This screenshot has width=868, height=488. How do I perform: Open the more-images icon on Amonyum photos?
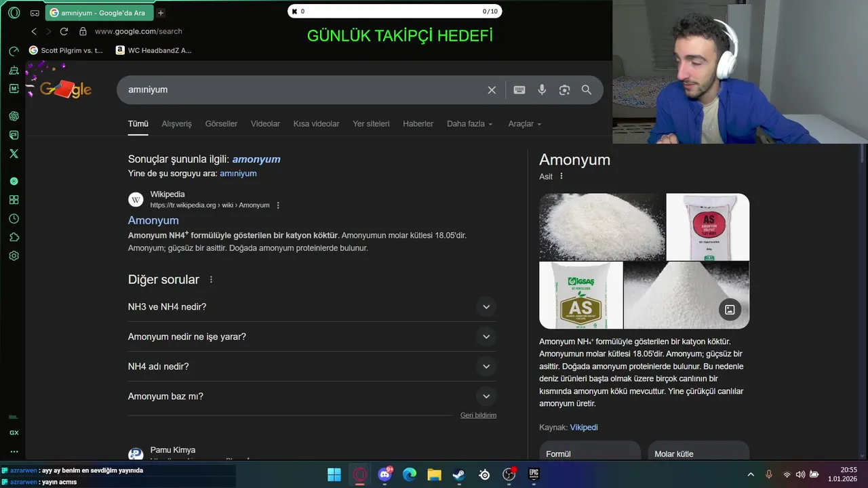(730, 309)
